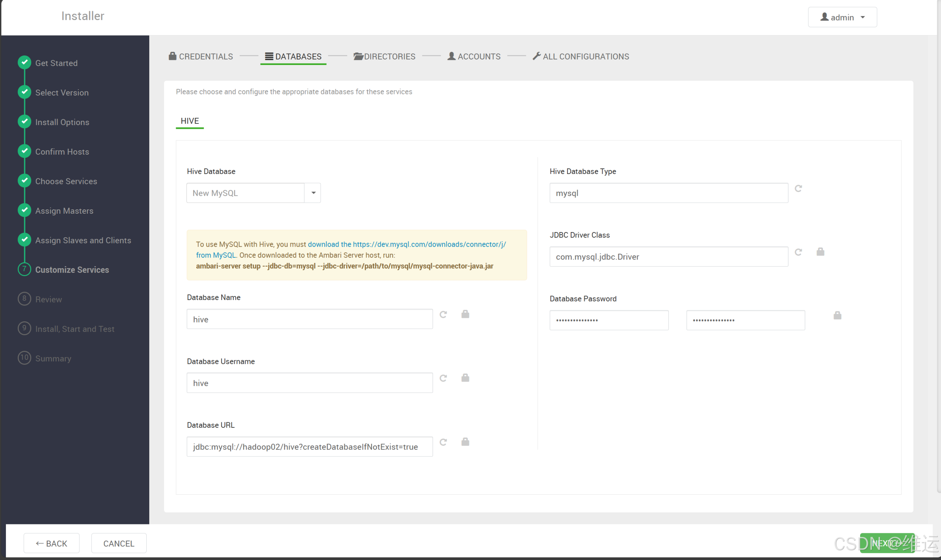The height and width of the screenshot is (560, 941).
Task: Select the HIVE service tab
Action: coord(190,121)
